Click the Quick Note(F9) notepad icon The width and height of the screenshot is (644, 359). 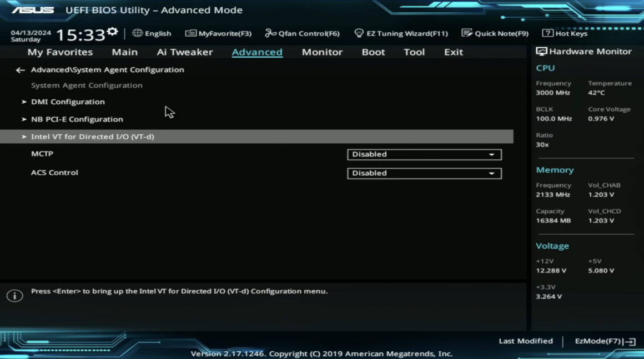point(466,33)
